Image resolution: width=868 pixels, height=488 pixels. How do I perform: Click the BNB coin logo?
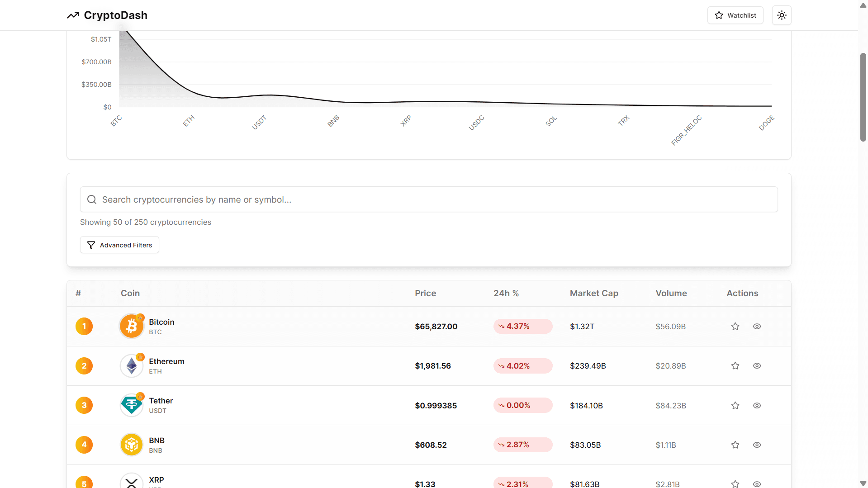pos(131,445)
